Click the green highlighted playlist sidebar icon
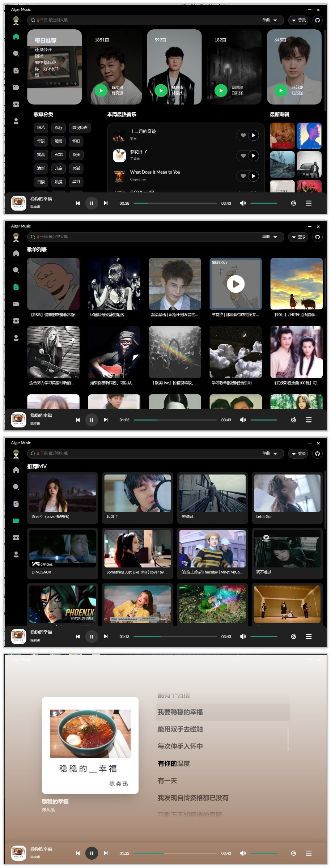 click(16, 287)
